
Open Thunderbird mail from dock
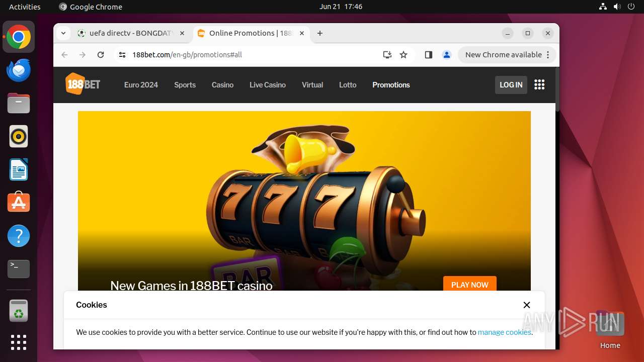click(x=19, y=70)
